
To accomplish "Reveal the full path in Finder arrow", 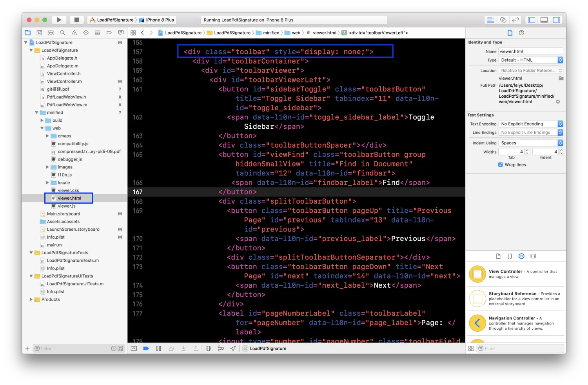I will click(558, 102).
